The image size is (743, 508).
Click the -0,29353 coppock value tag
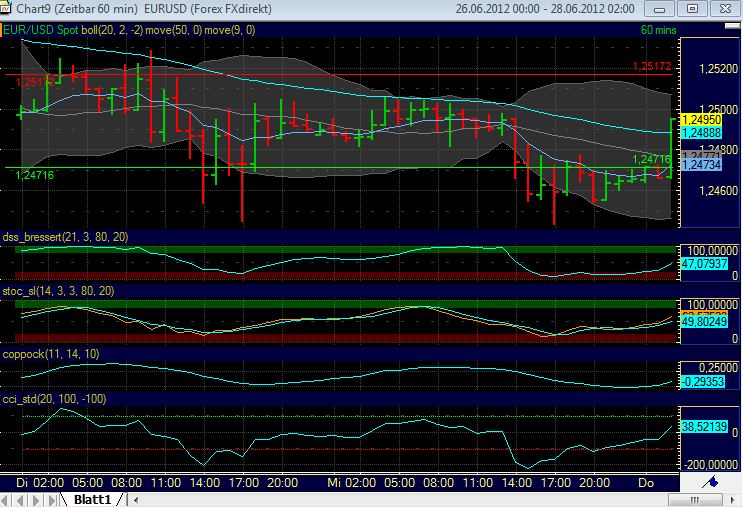point(703,382)
